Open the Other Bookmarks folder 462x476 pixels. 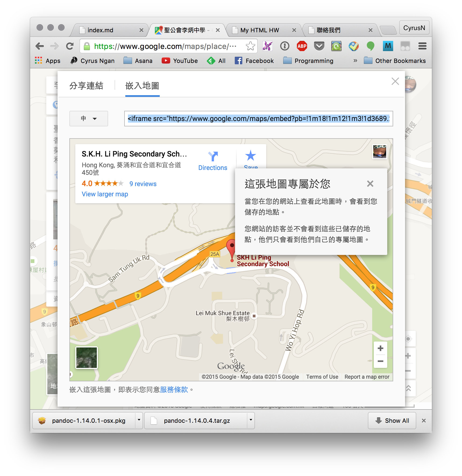[x=395, y=61]
